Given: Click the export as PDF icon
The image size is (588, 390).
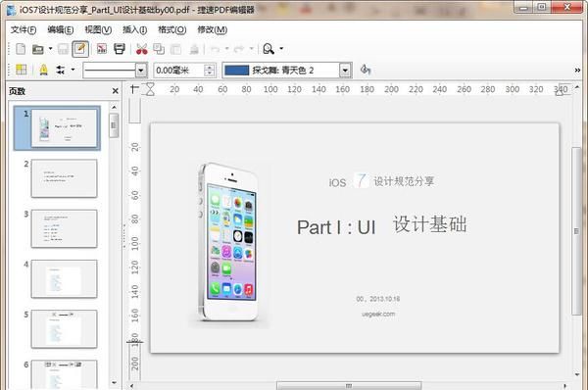Looking at the screenshot, I should click(102, 49).
